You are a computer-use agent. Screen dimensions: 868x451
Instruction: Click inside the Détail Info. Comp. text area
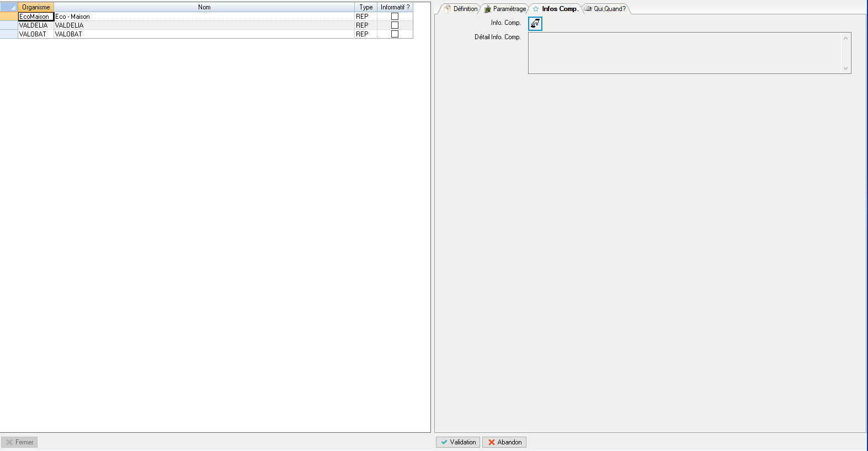pyautogui.click(x=684, y=53)
